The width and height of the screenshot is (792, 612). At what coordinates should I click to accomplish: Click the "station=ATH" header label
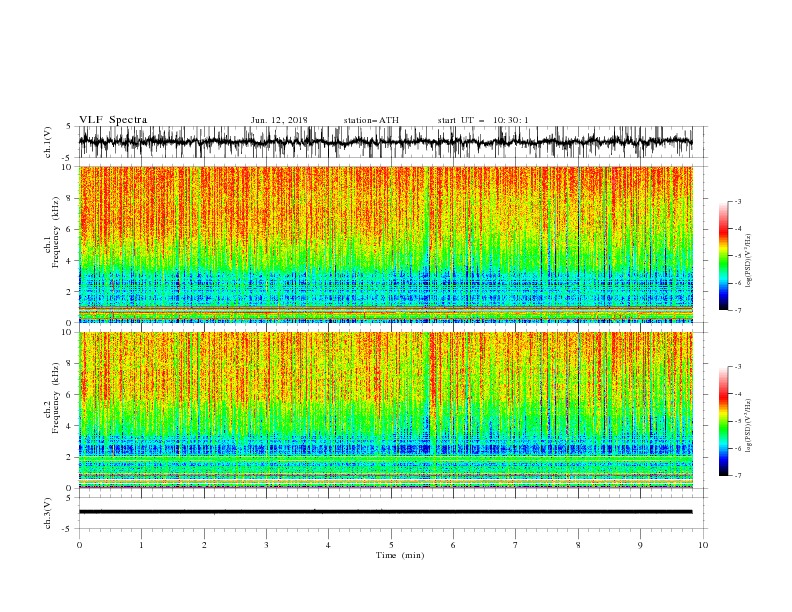pos(371,120)
